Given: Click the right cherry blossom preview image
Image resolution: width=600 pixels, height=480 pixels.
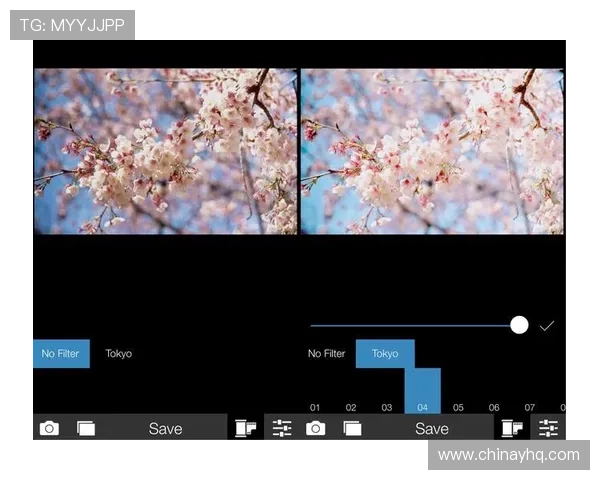Looking at the screenshot, I should pos(432,151).
